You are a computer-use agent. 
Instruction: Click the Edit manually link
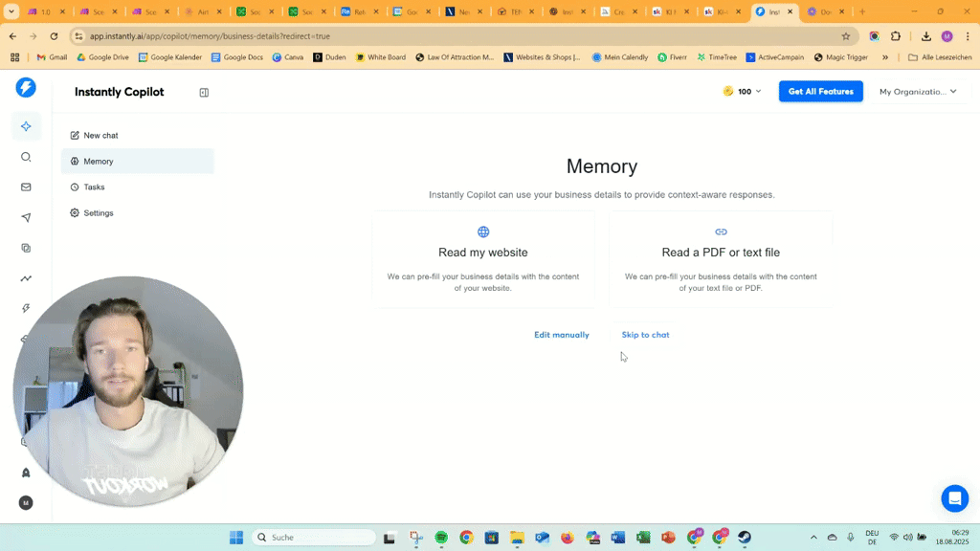[x=561, y=335]
